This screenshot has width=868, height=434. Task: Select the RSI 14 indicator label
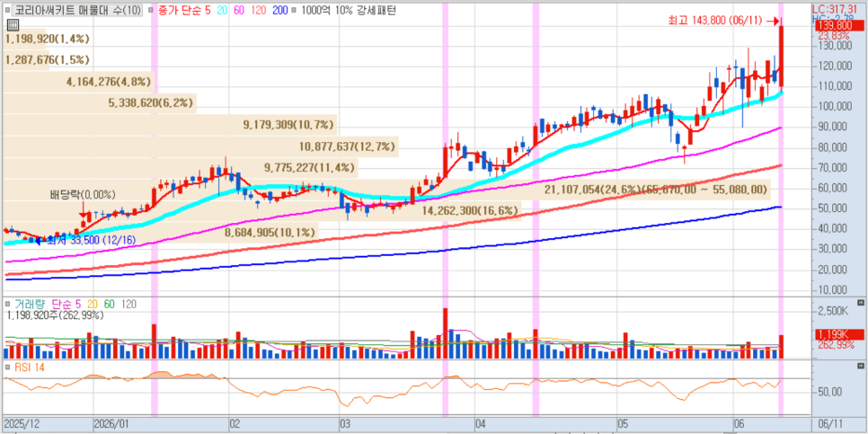[29, 367]
